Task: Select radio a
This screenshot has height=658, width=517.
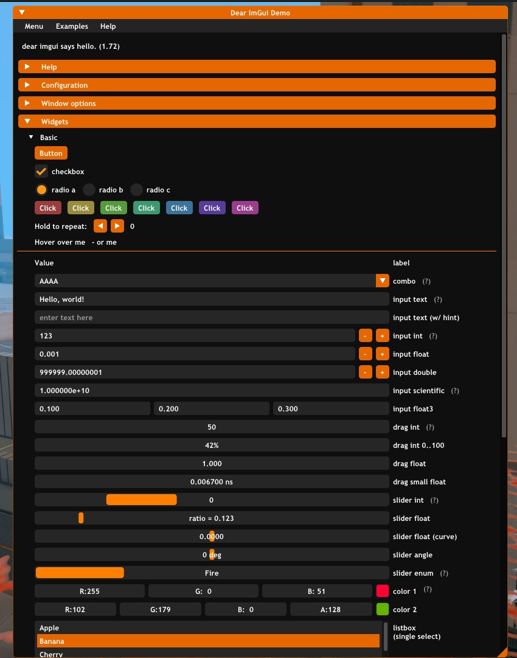Action: pyautogui.click(x=41, y=190)
